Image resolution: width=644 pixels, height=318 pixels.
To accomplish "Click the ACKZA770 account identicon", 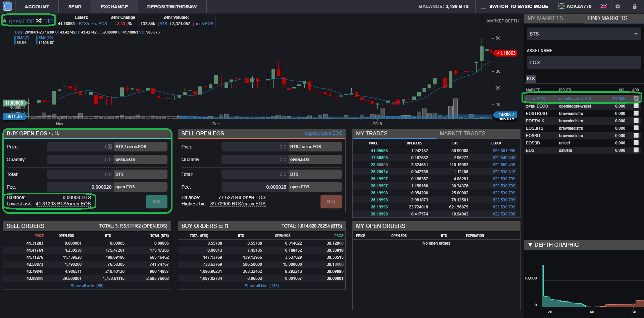I will (561, 6).
